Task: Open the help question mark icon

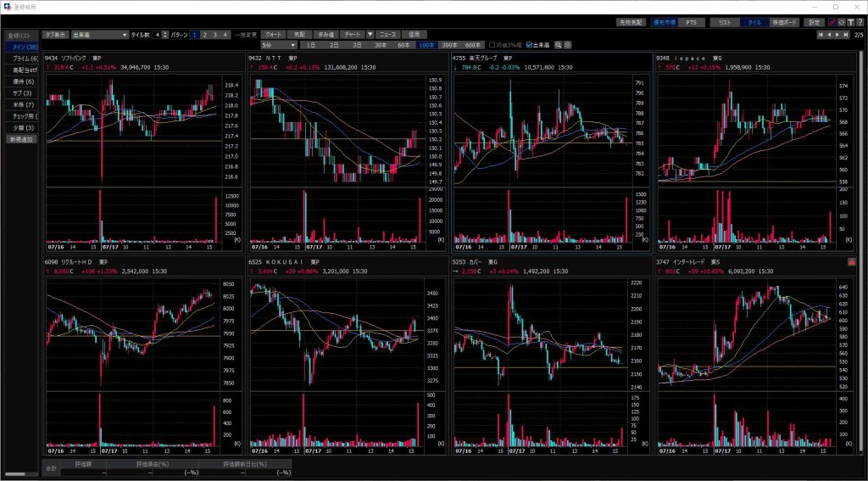Action: (x=860, y=22)
